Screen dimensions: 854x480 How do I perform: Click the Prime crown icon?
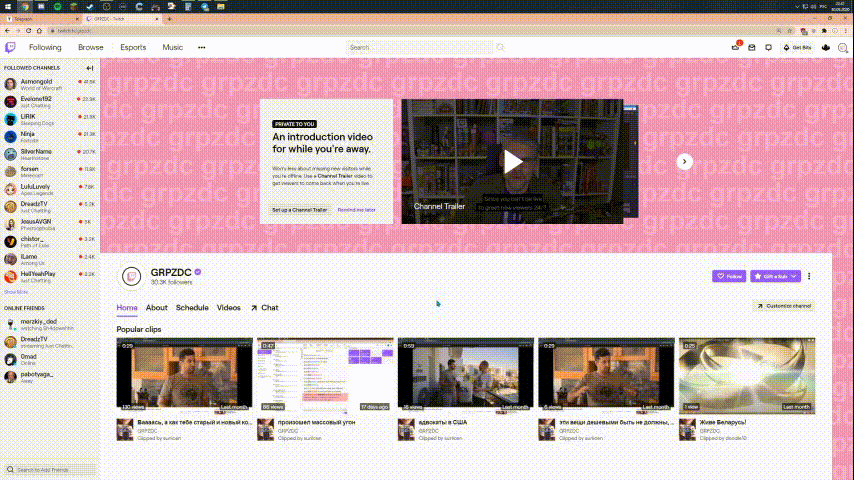click(826, 47)
